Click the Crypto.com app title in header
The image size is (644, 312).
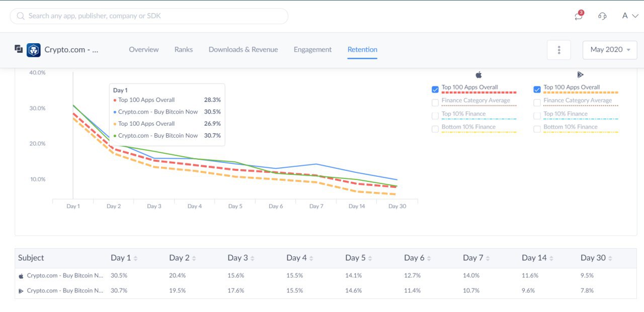pyautogui.click(x=71, y=50)
